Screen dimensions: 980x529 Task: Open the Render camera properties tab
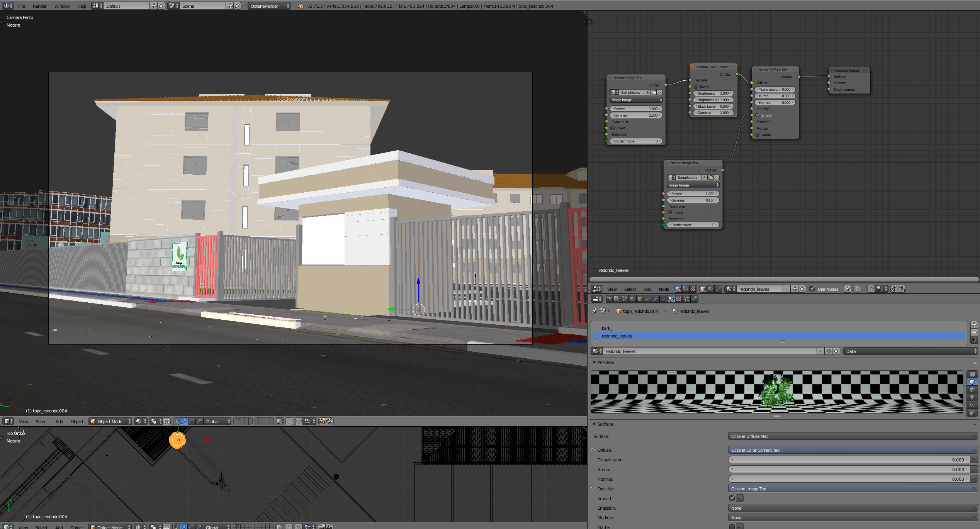coord(609,299)
